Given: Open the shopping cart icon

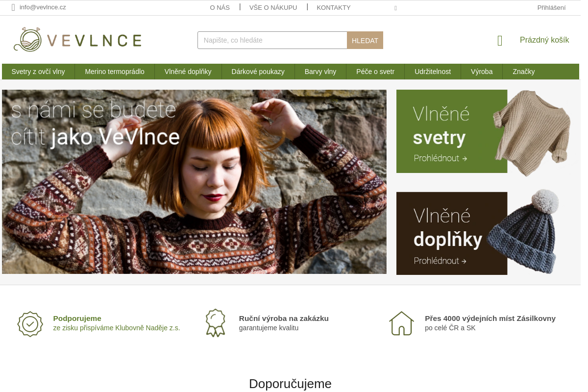Looking at the screenshot, I should pos(499,40).
